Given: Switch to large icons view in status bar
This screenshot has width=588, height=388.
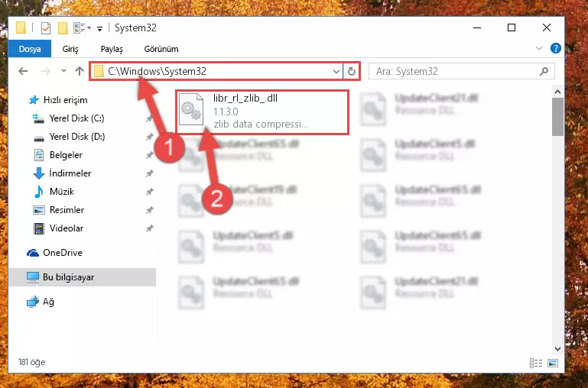Looking at the screenshot, I should 552,363.
